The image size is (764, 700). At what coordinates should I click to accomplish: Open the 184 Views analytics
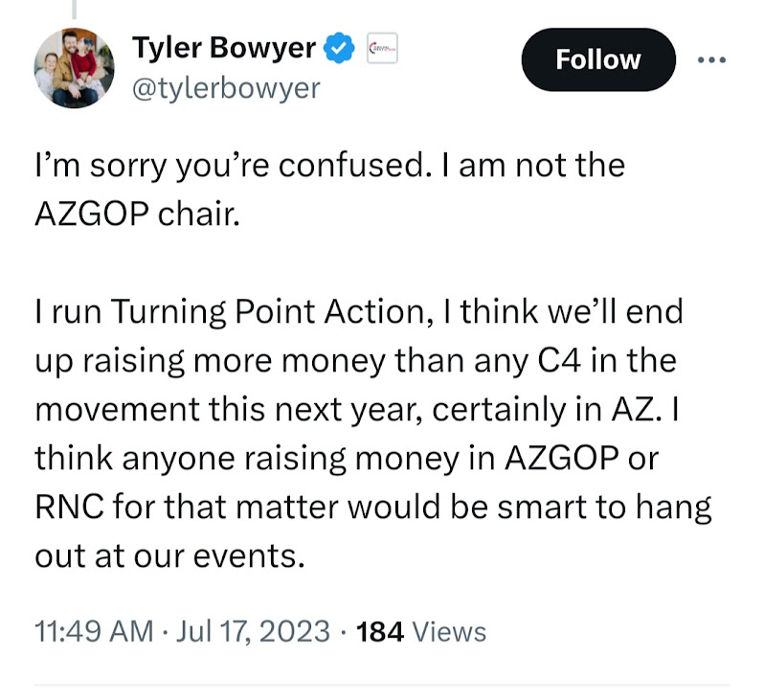(421, 631)
